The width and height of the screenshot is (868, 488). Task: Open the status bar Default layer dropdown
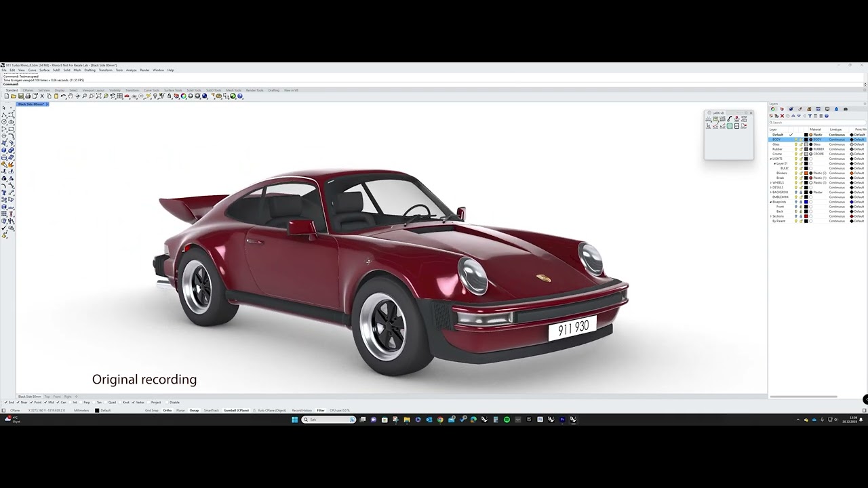coord(102,411)
